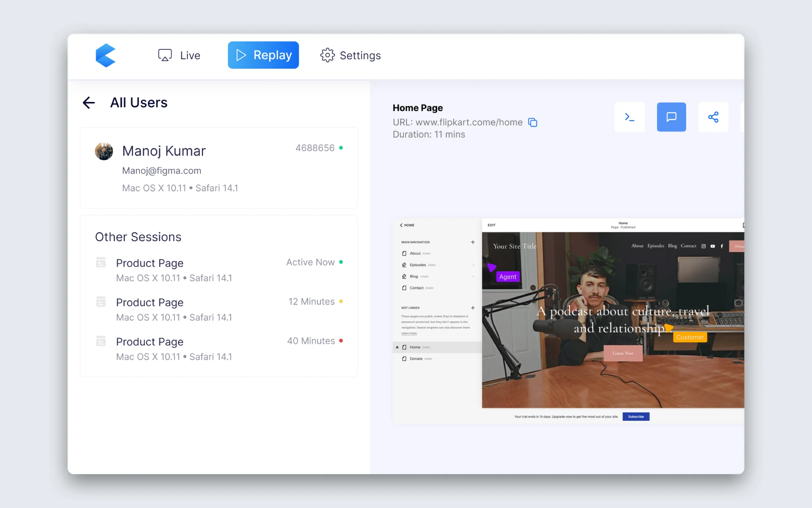Click EDIT in preview top bar
This screenshot has width=812, height=508.
pyautogui.click(x=492, y=225)
